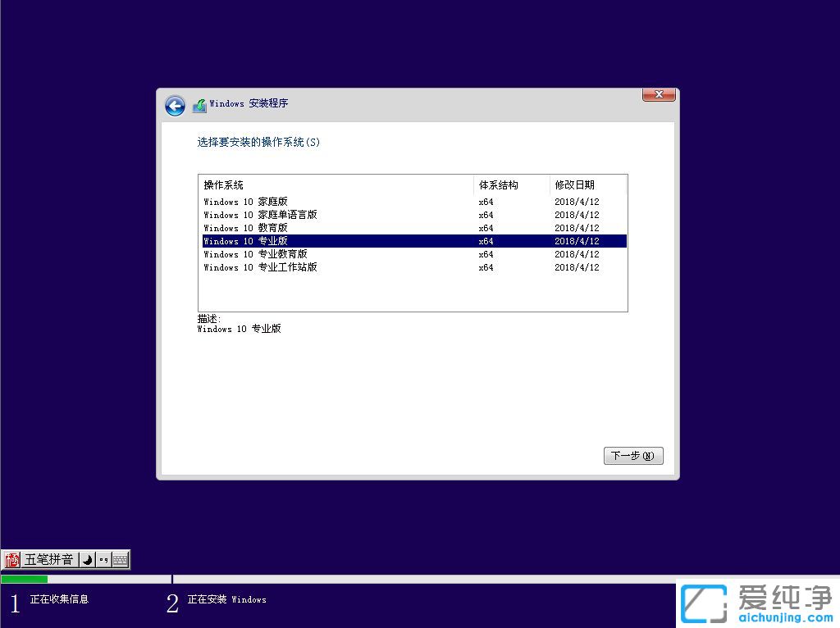Click the step 1 正在收集信息 indicator
The height and width of the screenshot is (628, 840).
click(x=49, y=599)
